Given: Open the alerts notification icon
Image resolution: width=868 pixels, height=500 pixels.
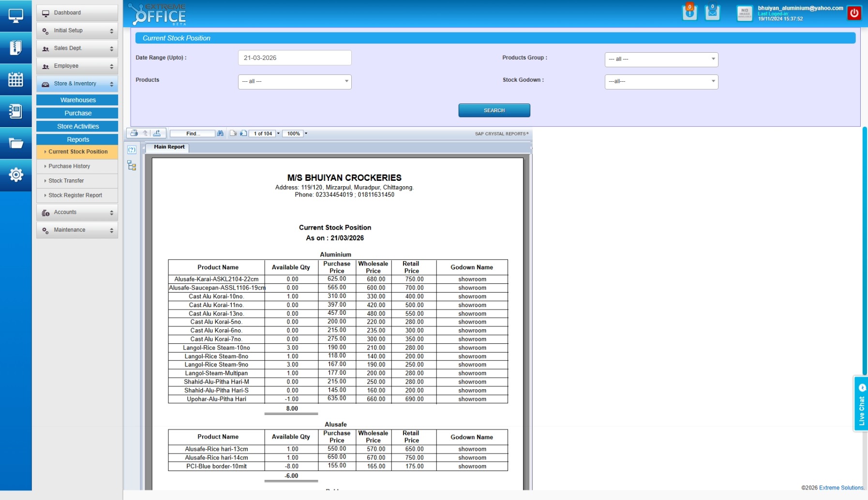Looking at the screenshot, I should click(689, 13).
